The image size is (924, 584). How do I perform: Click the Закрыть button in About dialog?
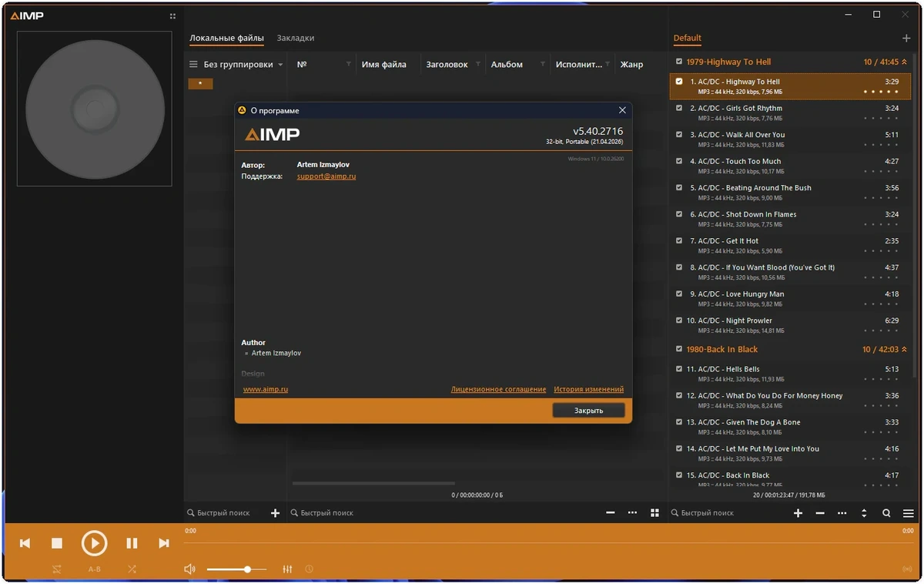[588, 411]
